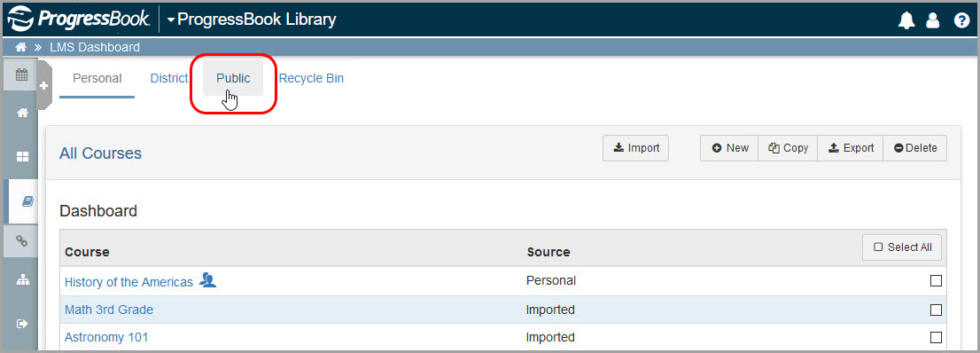Check the History of the Americas checkbox

[x=936, y=281]
